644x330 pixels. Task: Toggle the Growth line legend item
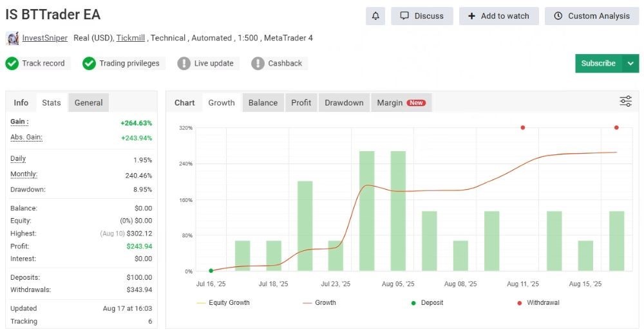click(x=319, y=302)
